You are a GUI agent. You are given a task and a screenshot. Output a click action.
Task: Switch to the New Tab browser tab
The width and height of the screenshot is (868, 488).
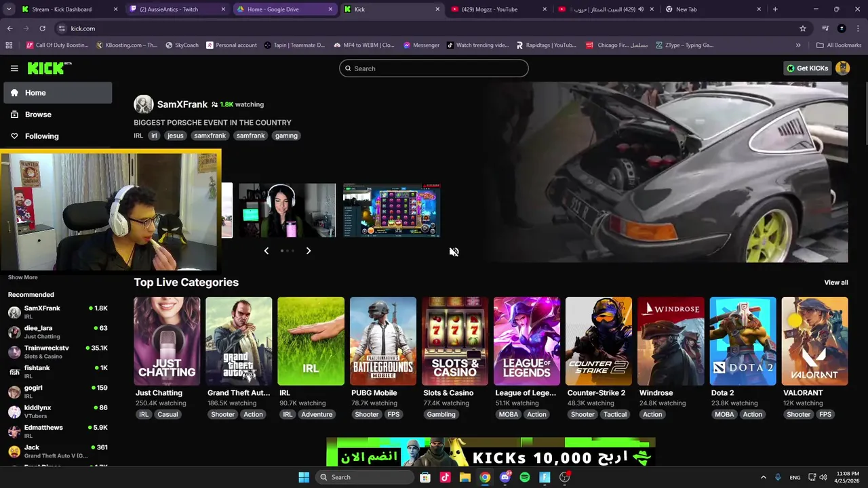[713, 9]
